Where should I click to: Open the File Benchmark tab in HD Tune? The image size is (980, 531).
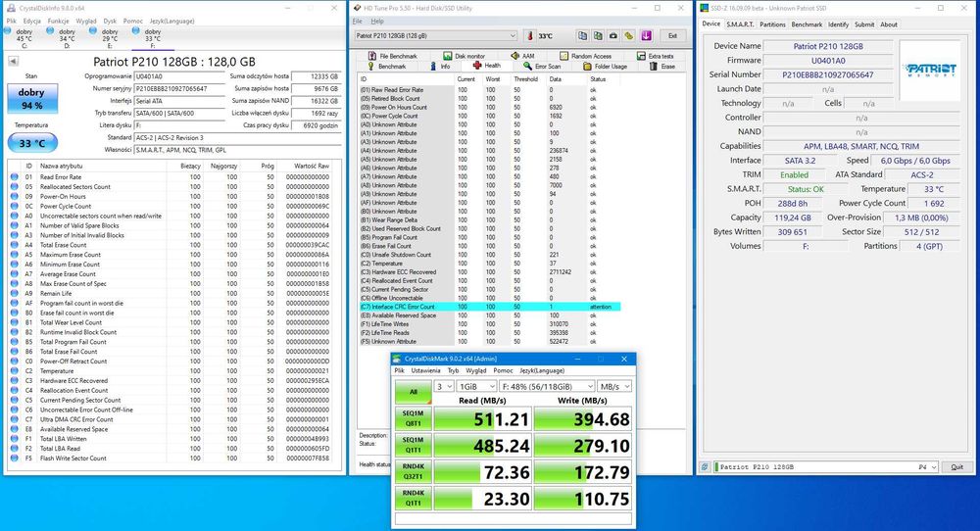(x=393, y=56)
